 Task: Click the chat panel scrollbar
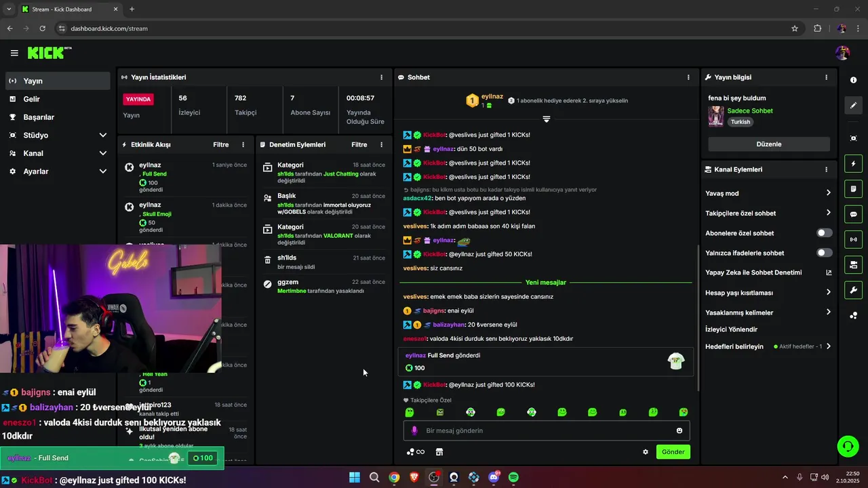[698, 317]
